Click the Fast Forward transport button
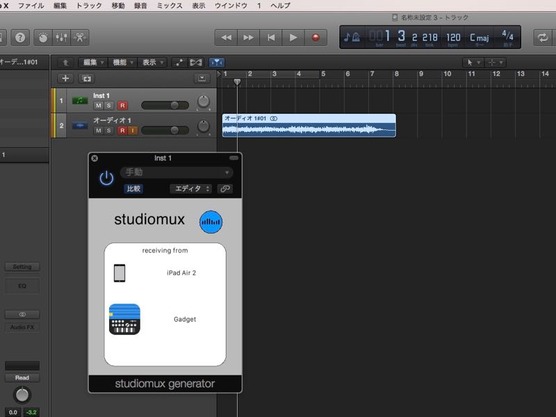The width and height of the screenshot is (556, 417). click(x=248, y=38)
